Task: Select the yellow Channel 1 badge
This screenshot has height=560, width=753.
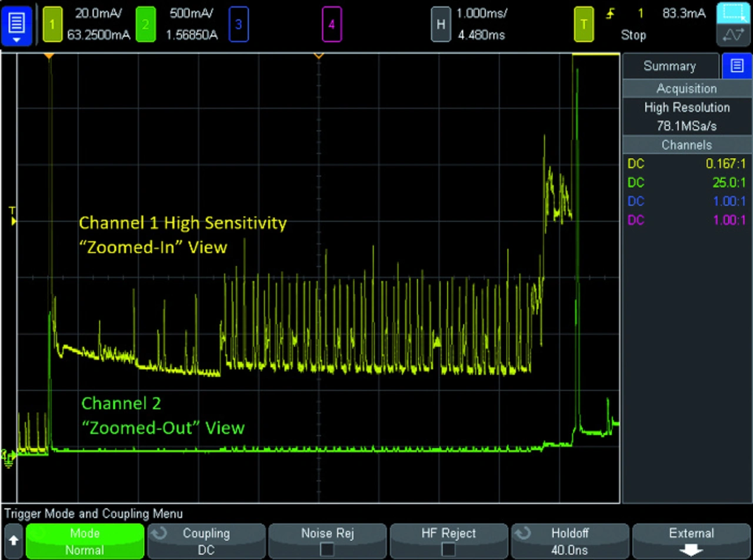Action: (52, 25)
